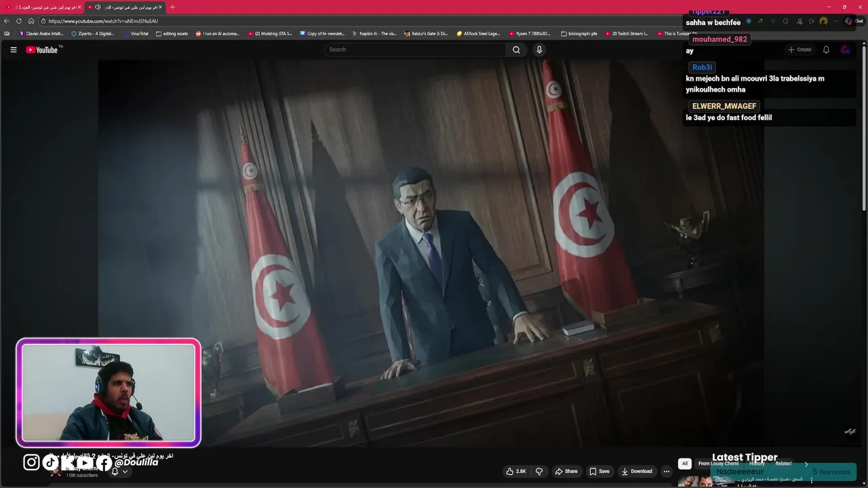Image resolution: width=868 pixels, height=488 pixels.
Task: Open the Clavier Arabe Intell... bookmark
Action: pyautogui.click(x=42, y=33)
